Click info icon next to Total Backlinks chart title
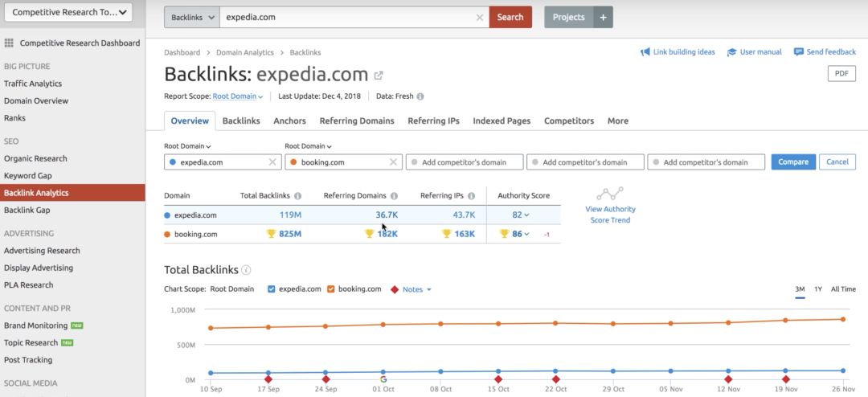This screenshot has height=397, width=868. point(247,270)
